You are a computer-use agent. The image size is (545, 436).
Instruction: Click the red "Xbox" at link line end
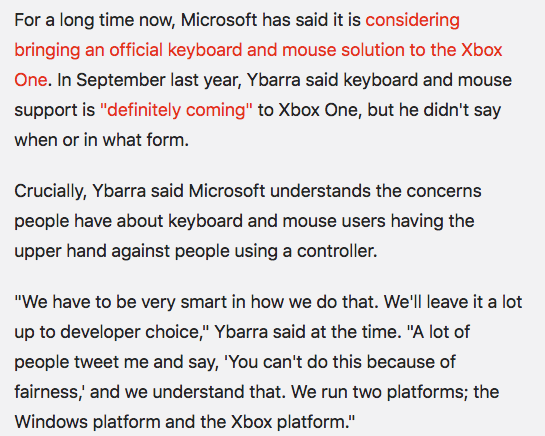pyautogui.click(x=482, y=50)
